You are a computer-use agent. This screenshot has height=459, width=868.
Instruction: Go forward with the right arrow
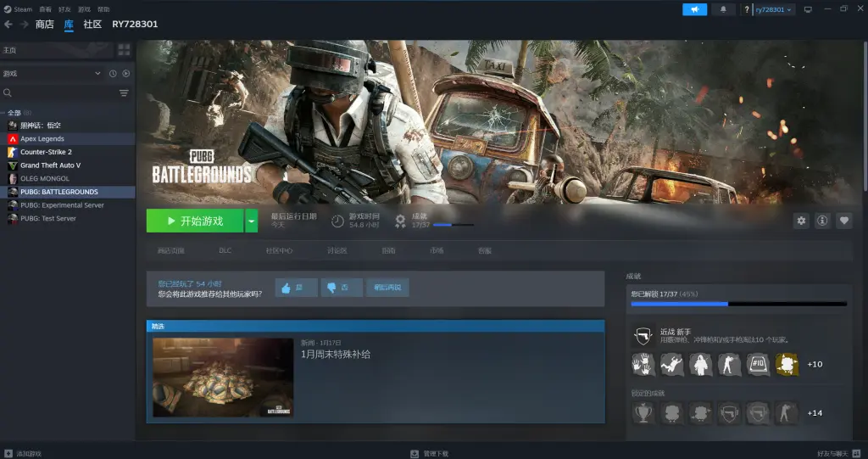(25, 25)
